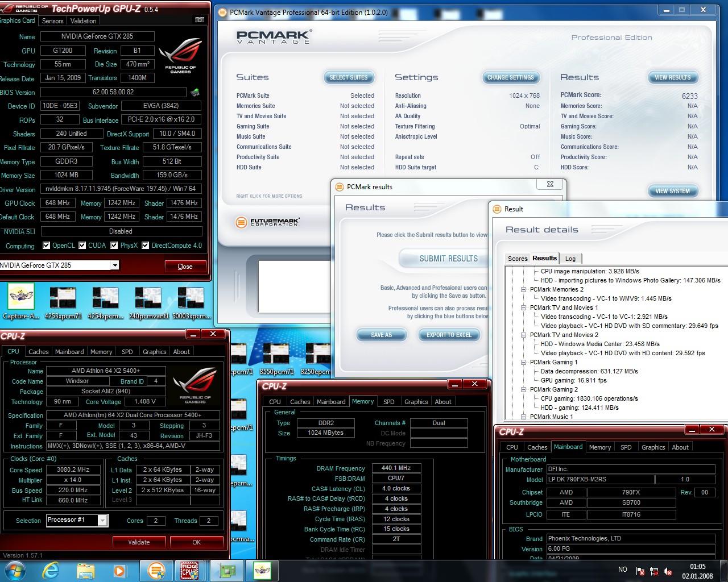Switch to the GPU-Z Validation tab
The image size is (728, 582).
(83, 20)
